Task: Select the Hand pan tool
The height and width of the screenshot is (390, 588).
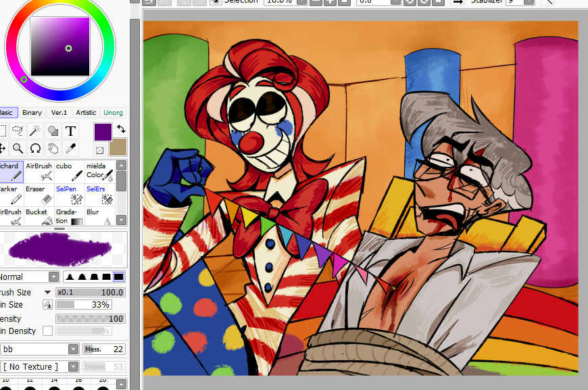Action: pos(53,149)
